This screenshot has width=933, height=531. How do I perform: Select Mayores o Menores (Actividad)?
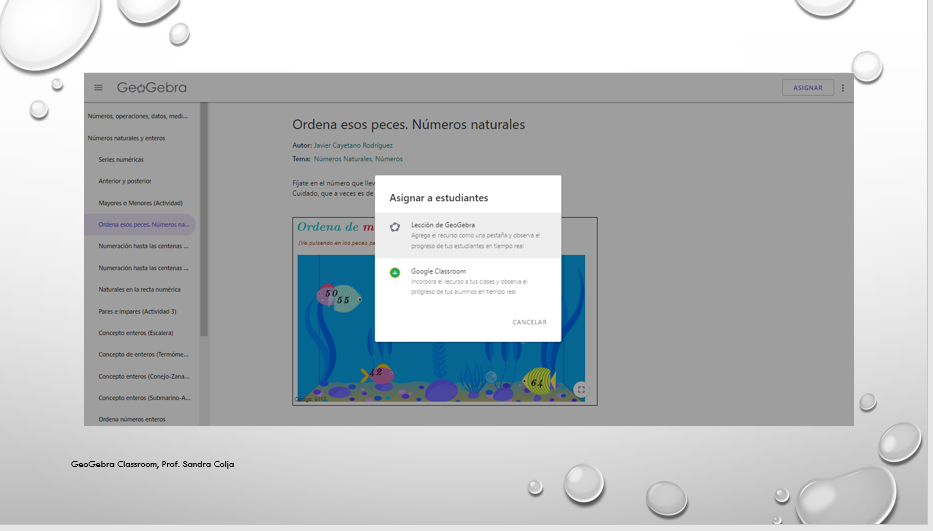click(x=140, y=203)
